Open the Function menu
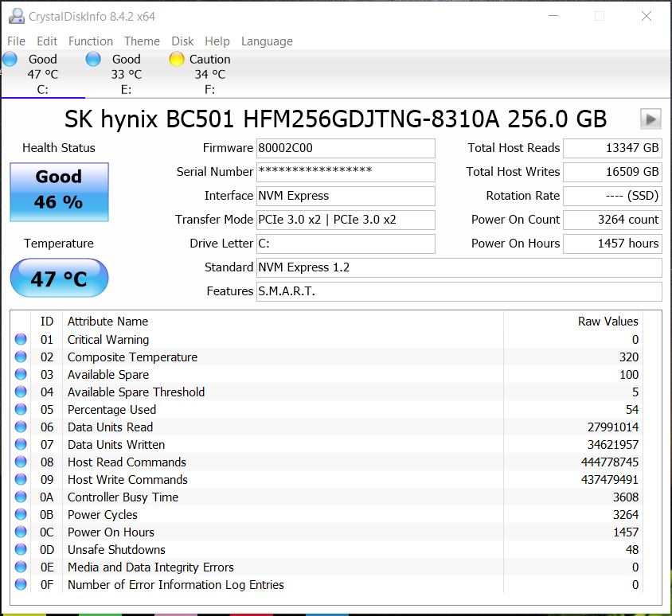The image size is (672, 616). (x=90, y=41)
